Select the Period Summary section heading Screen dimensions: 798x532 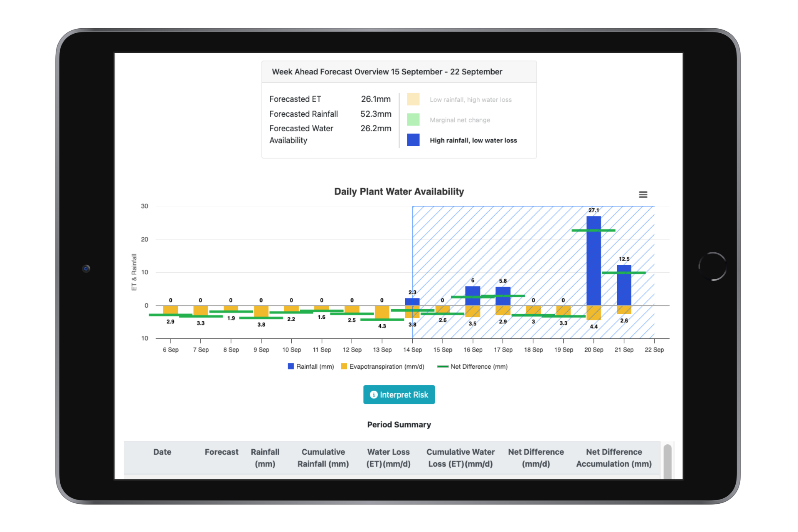[x=399, y=424]
